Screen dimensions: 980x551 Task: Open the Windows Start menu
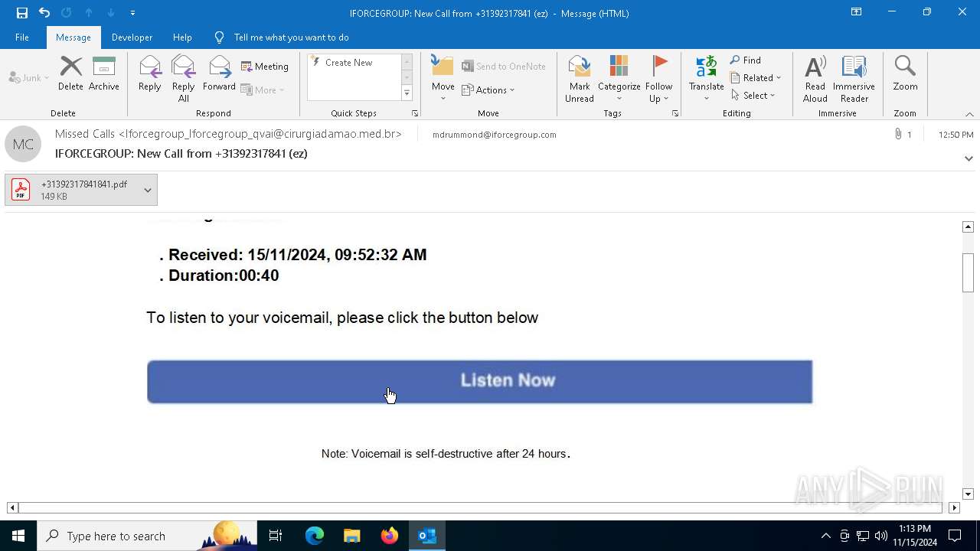tap(18, 536)
